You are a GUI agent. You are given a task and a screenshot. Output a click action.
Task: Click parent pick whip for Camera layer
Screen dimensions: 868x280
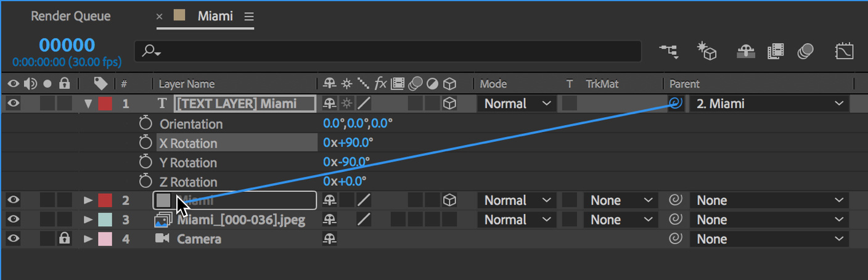676,239
